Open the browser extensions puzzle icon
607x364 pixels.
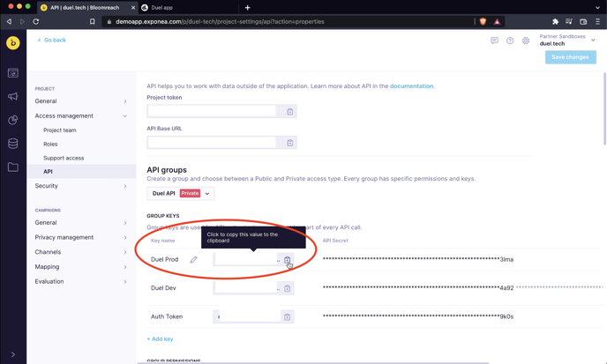555,22
